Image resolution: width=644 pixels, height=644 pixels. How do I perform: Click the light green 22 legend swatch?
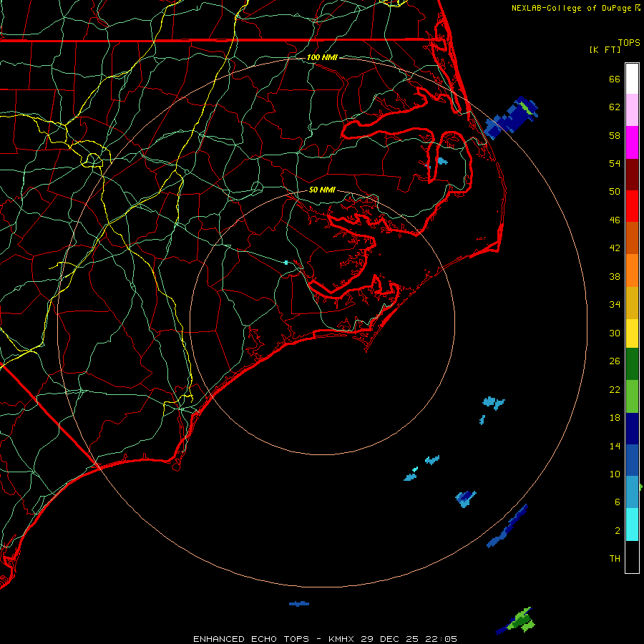[x=632, y=396]
